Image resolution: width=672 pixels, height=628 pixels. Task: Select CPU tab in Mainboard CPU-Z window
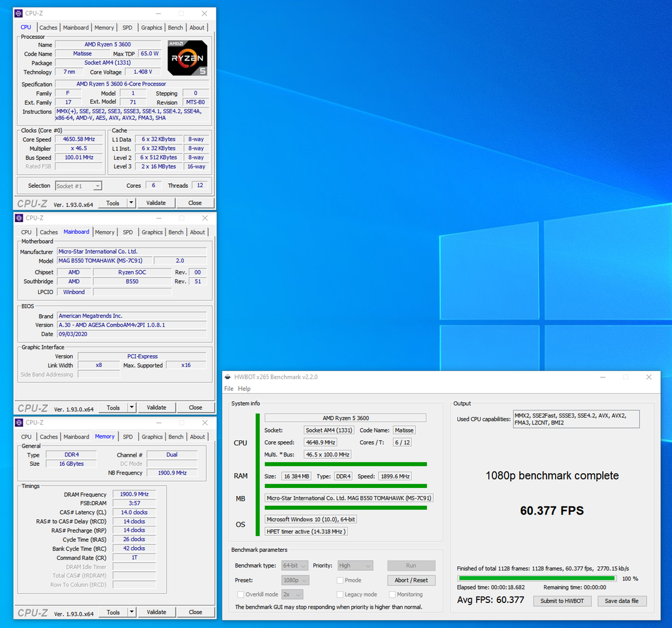pyautogui.click(x=27, y=232)
